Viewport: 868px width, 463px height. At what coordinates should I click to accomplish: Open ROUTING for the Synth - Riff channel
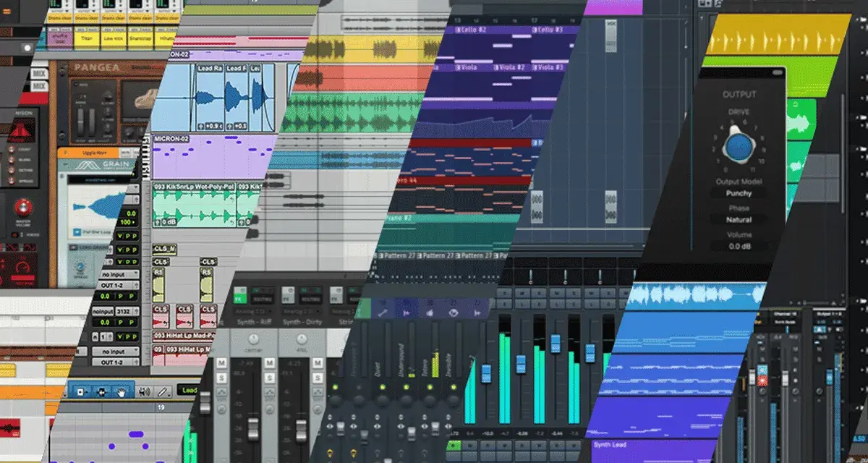(x=261, y=298)
